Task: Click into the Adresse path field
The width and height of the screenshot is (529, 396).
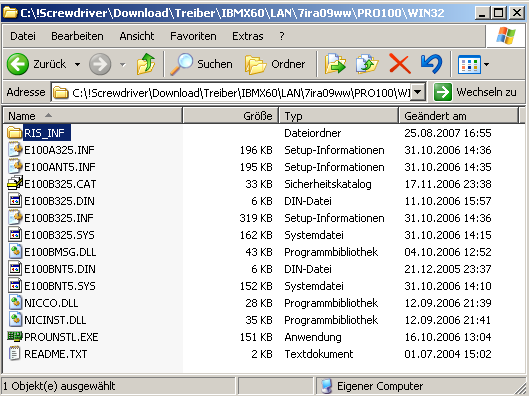Action: click(238, 92)
